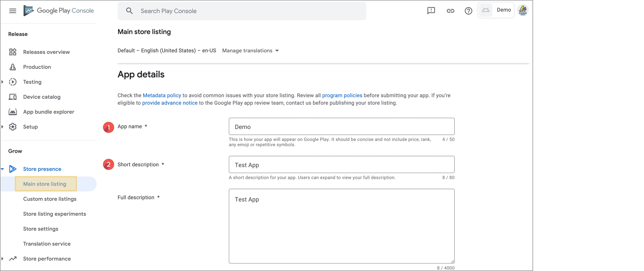Open App bundle explorer

[x=49, y=112]
